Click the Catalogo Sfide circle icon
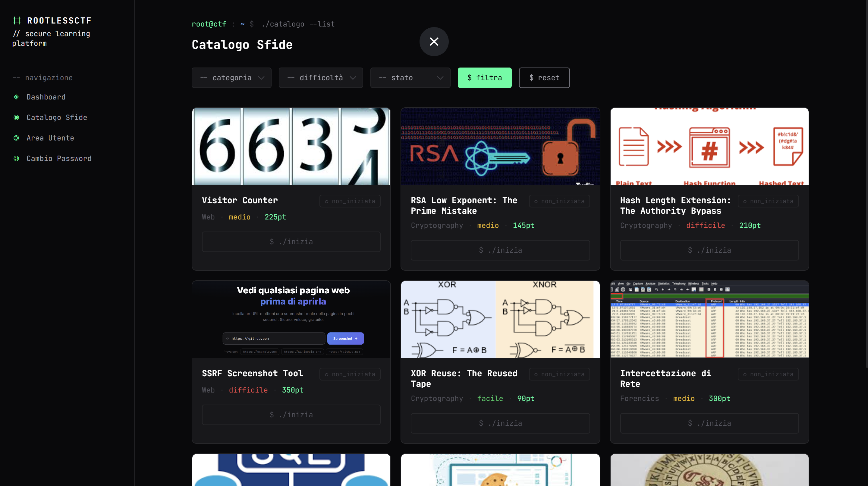The image size is (868, 486). [16, 118]
